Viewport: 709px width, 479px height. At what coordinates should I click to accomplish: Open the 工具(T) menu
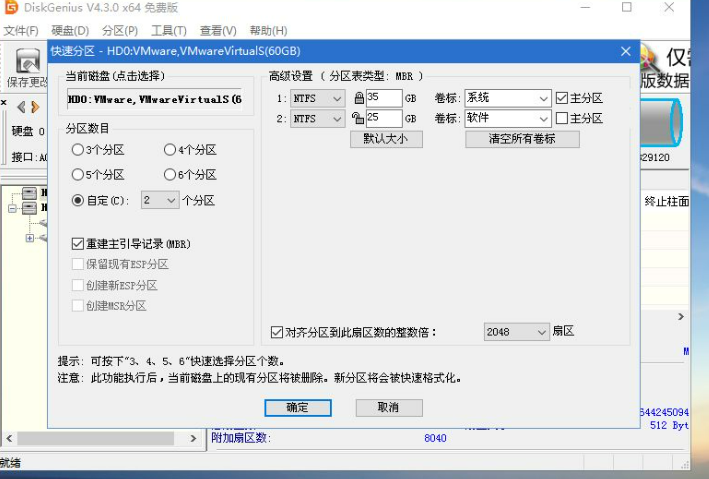pos(169,31)
